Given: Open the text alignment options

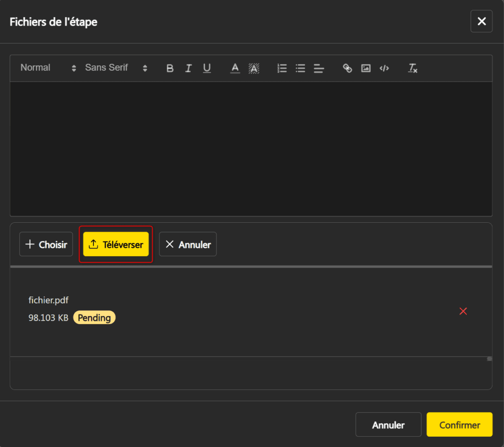Looking at the screenshot, I should tap(319, 68).
